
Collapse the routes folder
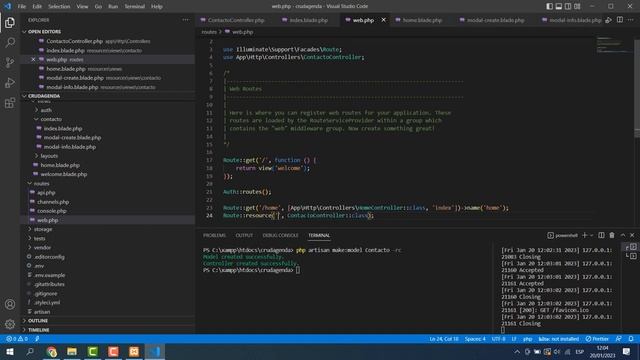[41, 184]
